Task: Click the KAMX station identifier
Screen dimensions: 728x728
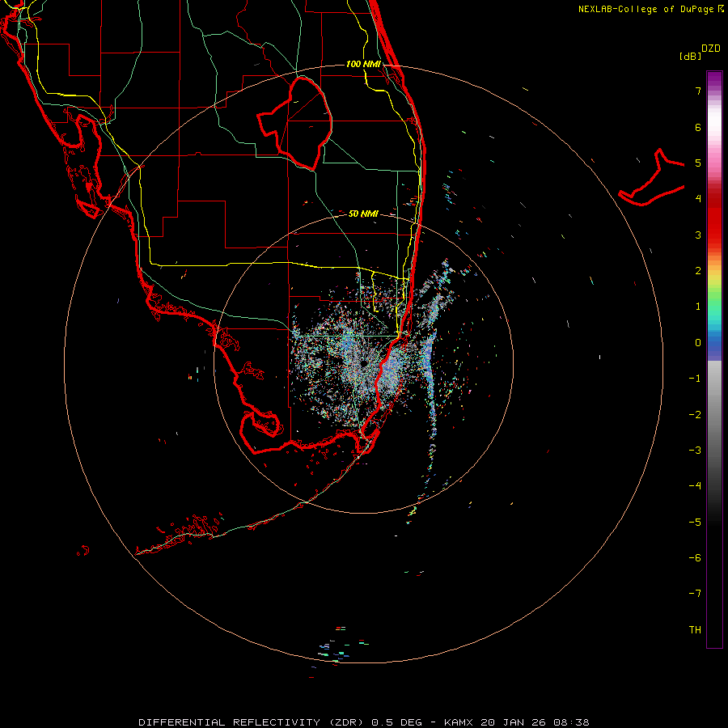Action: (x=459, y=722)
